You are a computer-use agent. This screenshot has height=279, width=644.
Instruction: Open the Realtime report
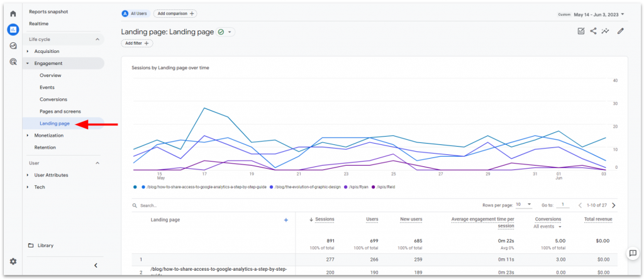pyautogui.click(x=38, y=24)
